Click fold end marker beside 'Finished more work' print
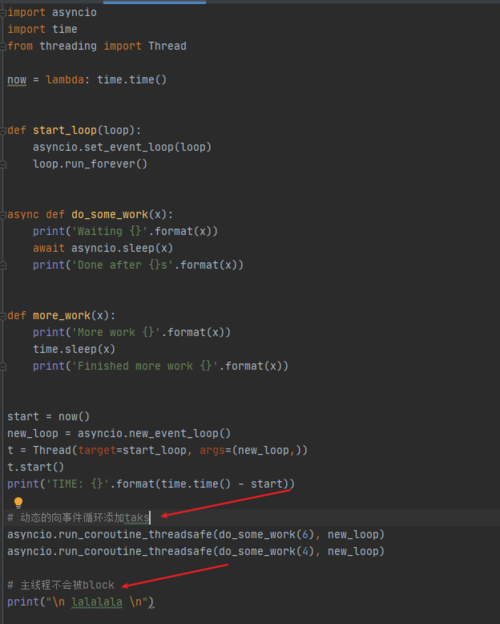This screenshot has width=500, height=624. (x=3, y=366)
